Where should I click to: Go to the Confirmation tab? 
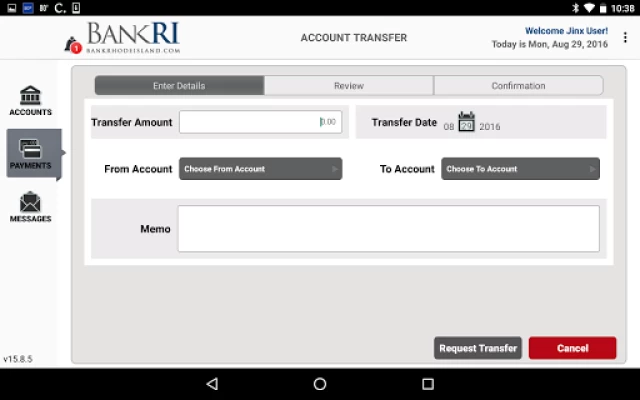(518, 86)
